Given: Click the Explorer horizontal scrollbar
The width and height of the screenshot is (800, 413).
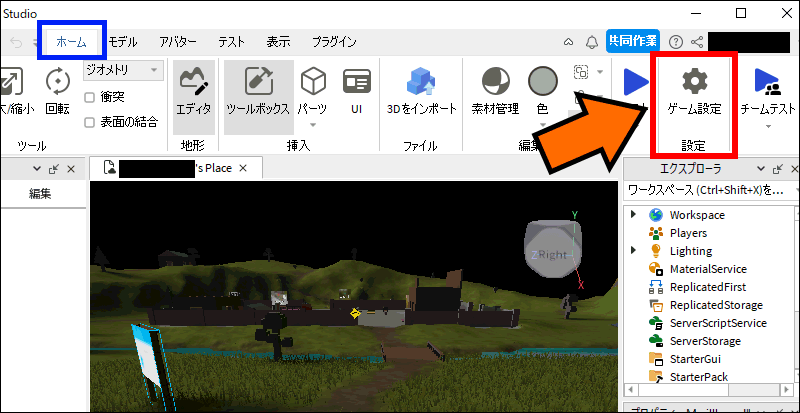Looking at the screenshot, I should (x=711, y=390).
